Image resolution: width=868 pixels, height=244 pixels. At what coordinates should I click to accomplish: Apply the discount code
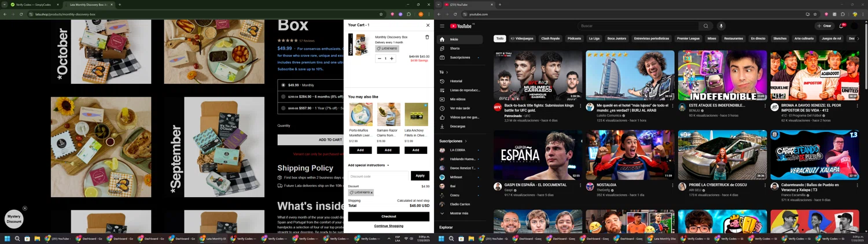coord(420,176)
